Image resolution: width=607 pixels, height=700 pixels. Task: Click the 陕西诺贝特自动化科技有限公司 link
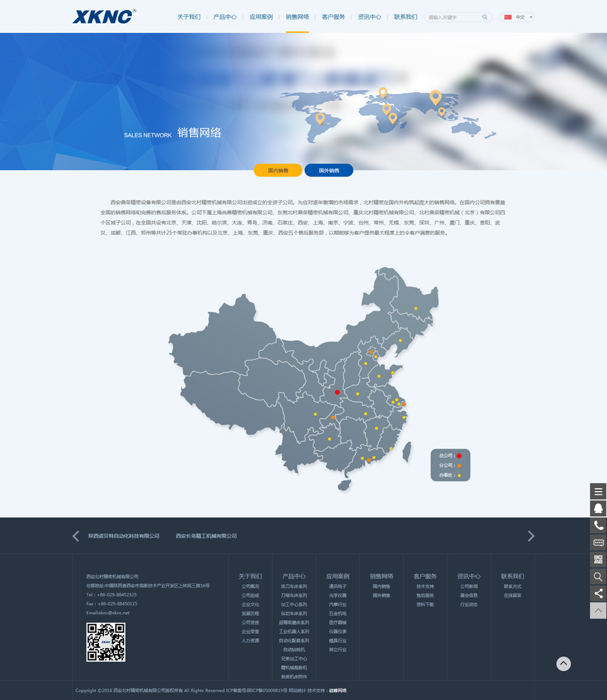124,536
